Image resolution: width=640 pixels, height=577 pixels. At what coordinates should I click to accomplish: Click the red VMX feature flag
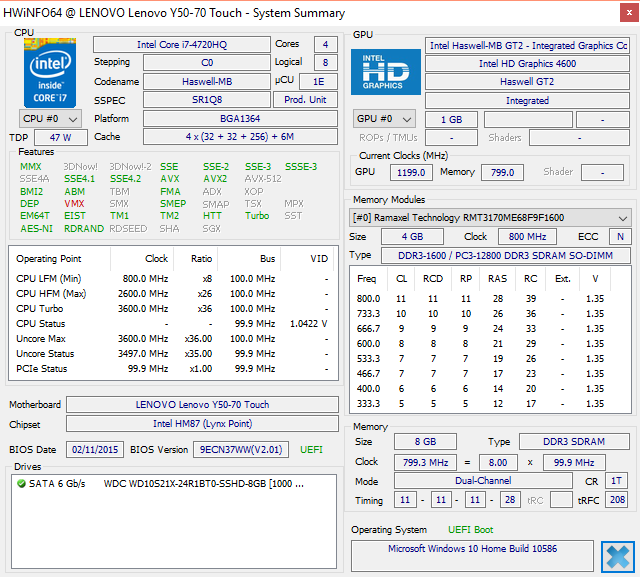click(x=74, y=204)
